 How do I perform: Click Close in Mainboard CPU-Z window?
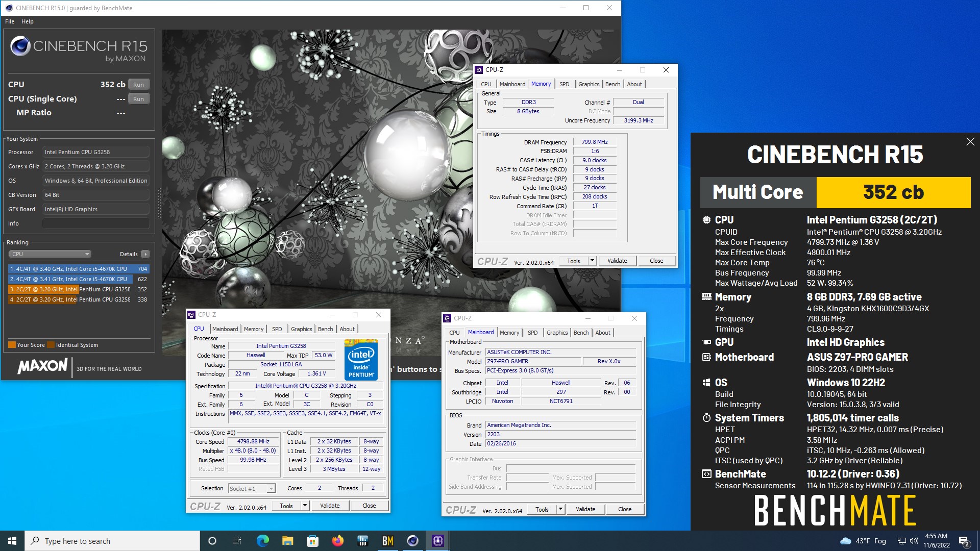pos(625,509)
